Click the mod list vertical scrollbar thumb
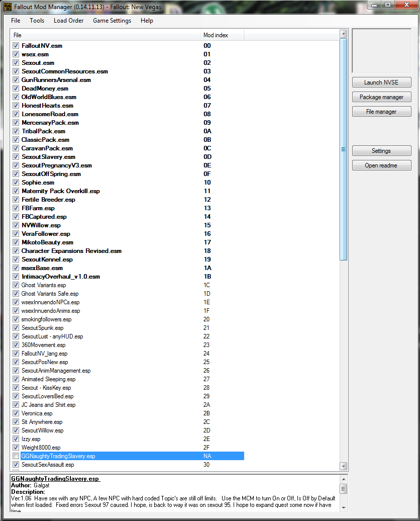The height and width of the screenshot is (521, 420). point(344,149)
